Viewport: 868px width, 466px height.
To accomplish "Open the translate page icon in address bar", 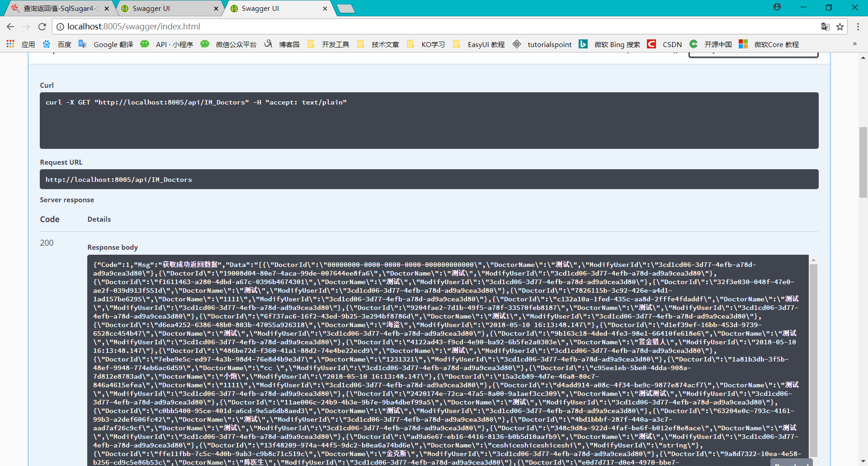I will coord(826,27).
